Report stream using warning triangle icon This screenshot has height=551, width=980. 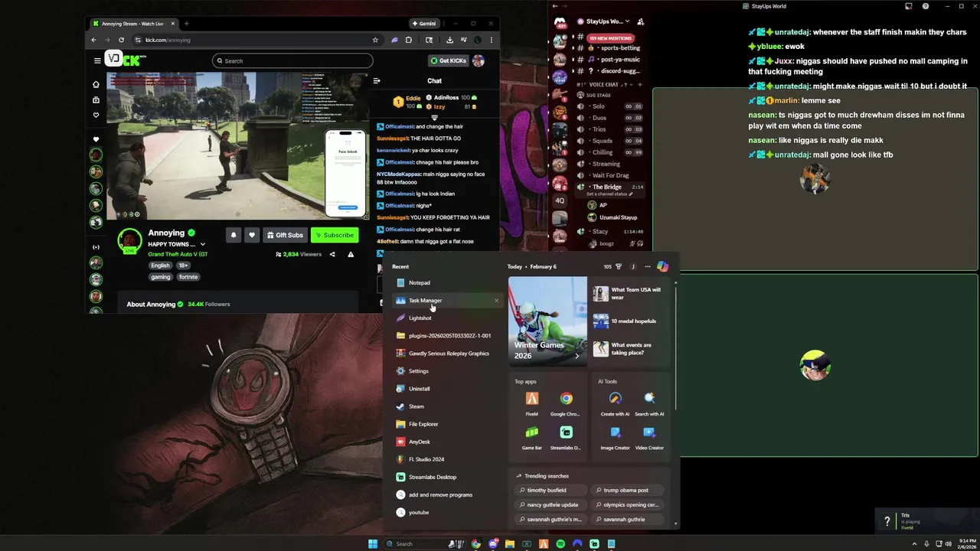pyautogui.click(x=351, y=254)
